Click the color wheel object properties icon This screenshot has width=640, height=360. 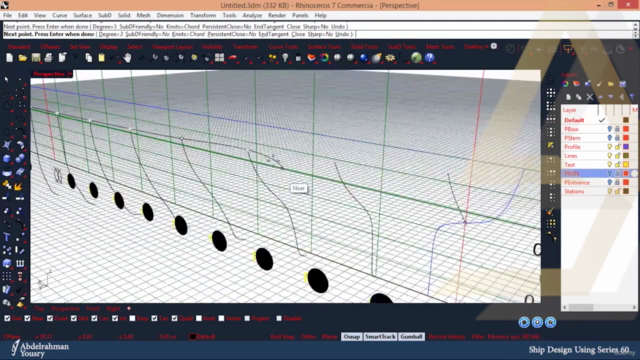tap(324, 58)
